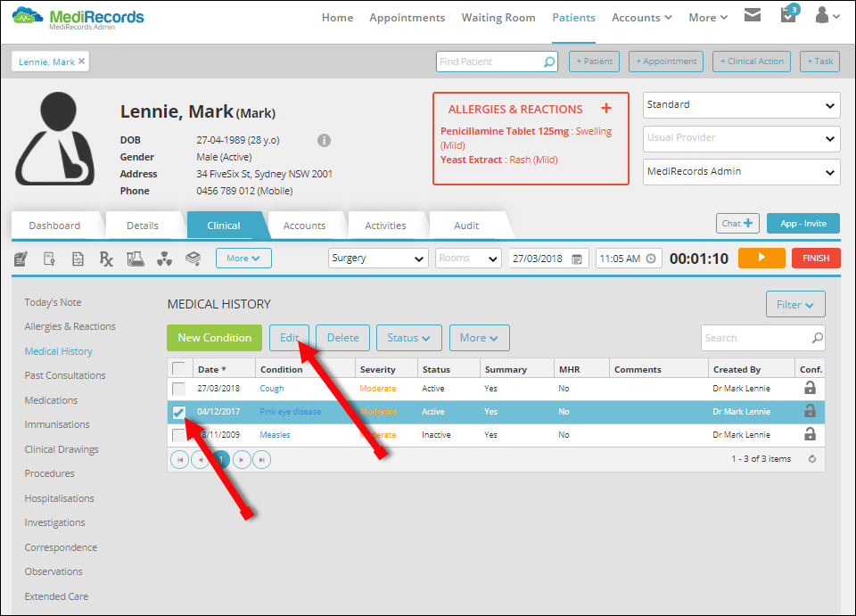Image resolution: width=856 pixels, height=616 pixels.
Task: Switch to the Activities tab
Action: [x=385, y=226]
